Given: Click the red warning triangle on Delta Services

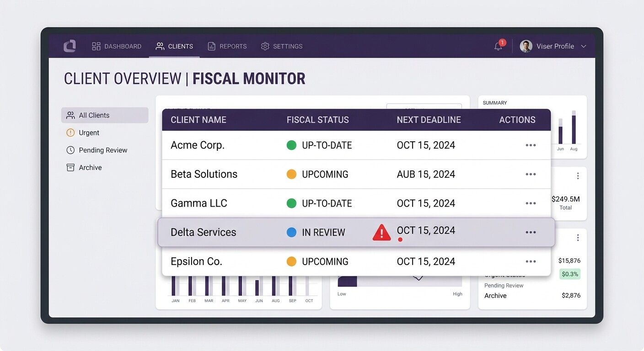Looking at the screenshot, I should (x=381, y=233).
